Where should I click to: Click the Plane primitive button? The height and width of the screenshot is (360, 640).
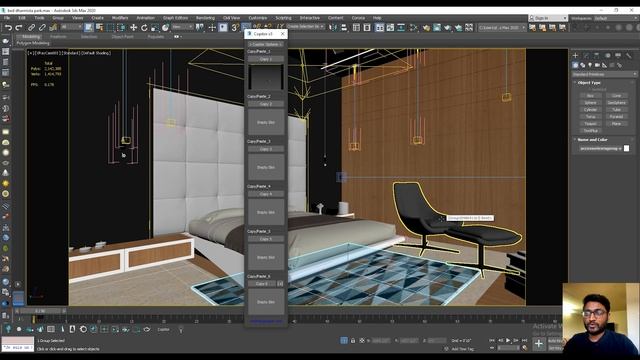616,123
